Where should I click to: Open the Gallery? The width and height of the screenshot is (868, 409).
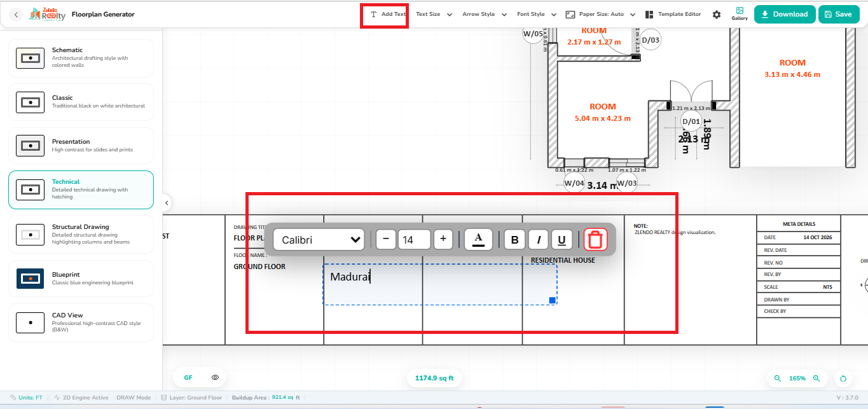pos(740,14)
